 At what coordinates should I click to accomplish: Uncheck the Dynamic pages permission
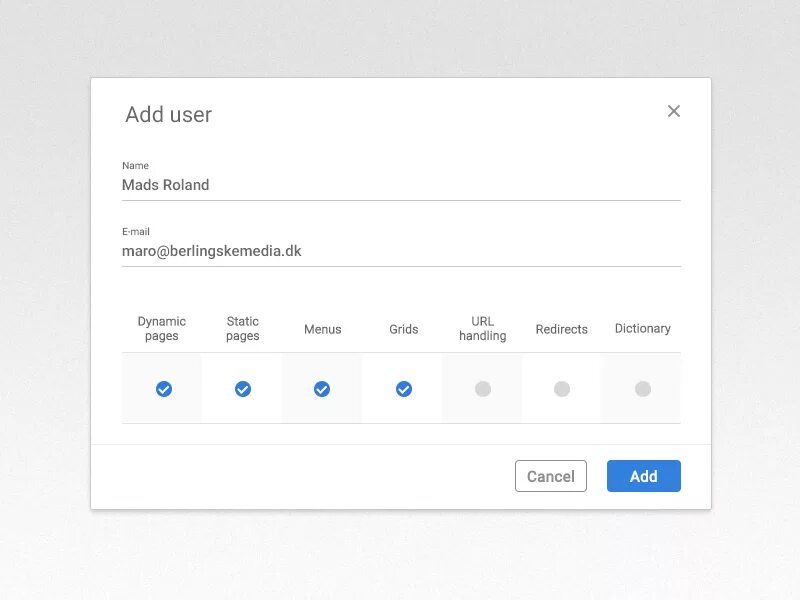(164, 389)
